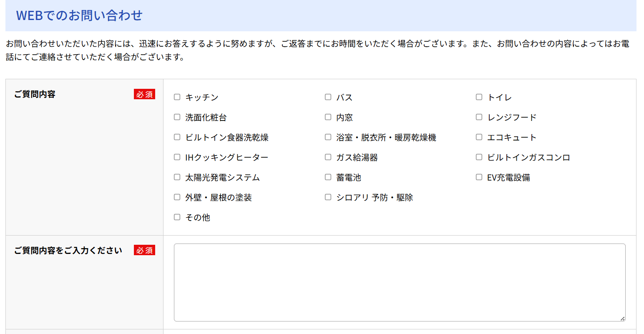
Task: Tick the 蓄電池 checkbox
Action: [x=328, y=177]
